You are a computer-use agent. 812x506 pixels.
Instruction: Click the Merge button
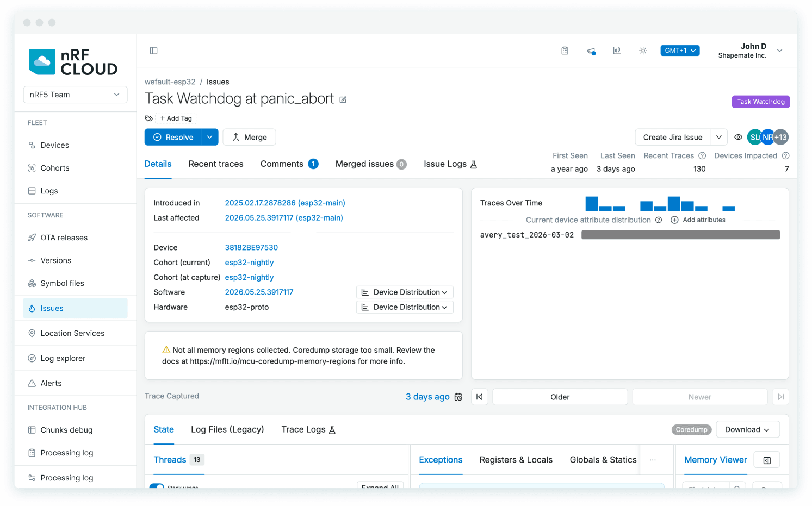click(250, 138)
